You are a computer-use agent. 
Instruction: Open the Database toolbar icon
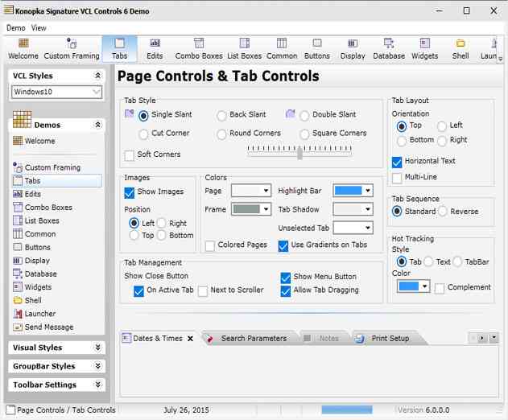pos(389,49)
